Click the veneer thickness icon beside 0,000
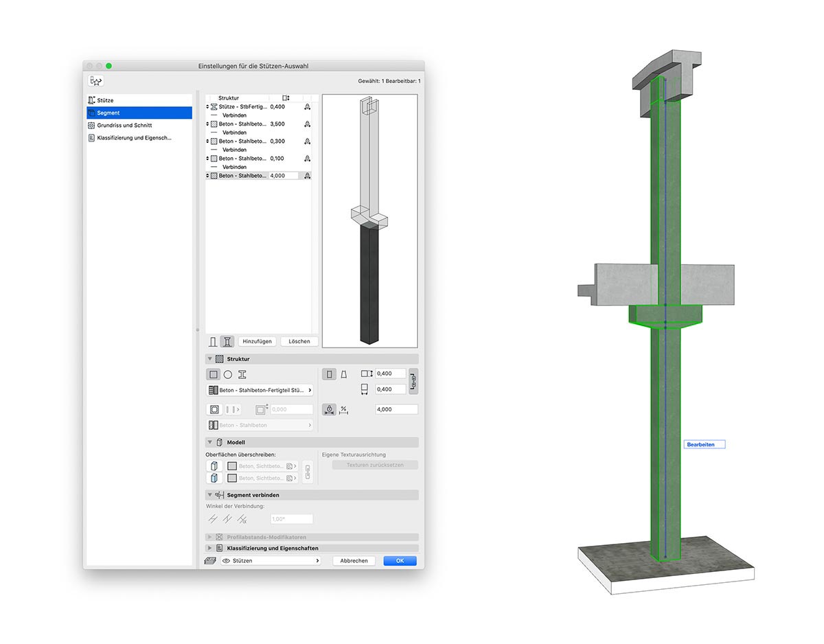Viewport: 824px width, 644px height. click(x=261, y=409)
